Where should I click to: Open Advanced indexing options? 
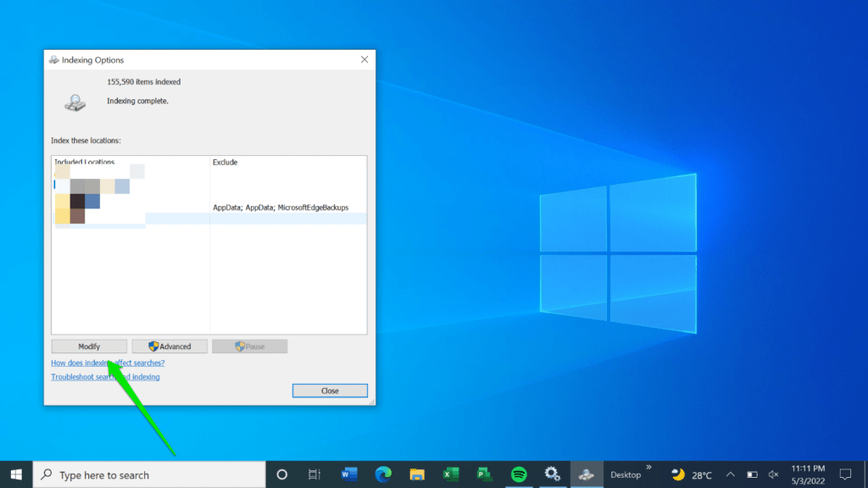coord(169,346)
